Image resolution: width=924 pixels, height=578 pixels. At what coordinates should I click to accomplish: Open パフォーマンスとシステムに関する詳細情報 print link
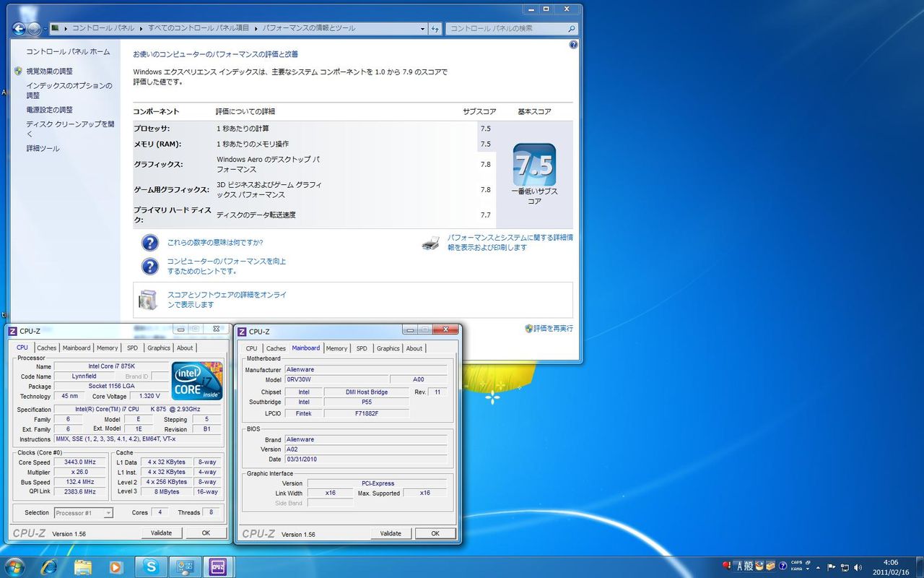(510, 242)
